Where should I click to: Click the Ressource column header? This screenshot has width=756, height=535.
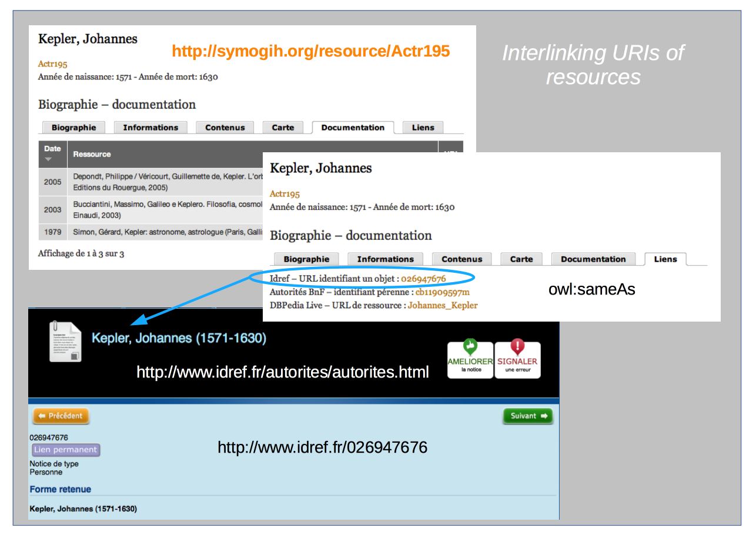tap(92, 155)
